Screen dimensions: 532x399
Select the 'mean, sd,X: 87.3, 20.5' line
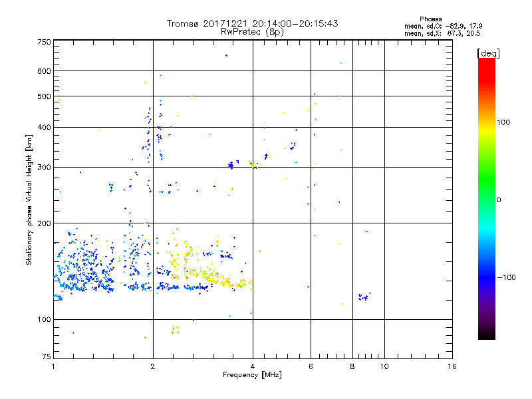point(442,33)
